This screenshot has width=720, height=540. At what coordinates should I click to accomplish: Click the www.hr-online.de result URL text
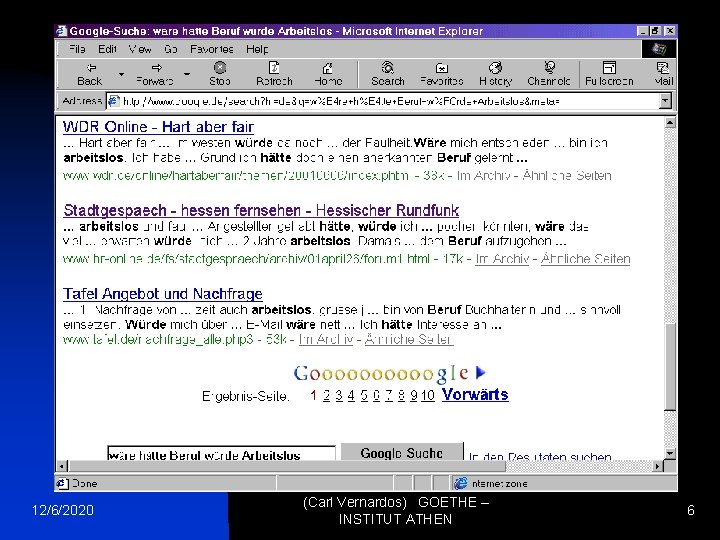click(247, 259)
